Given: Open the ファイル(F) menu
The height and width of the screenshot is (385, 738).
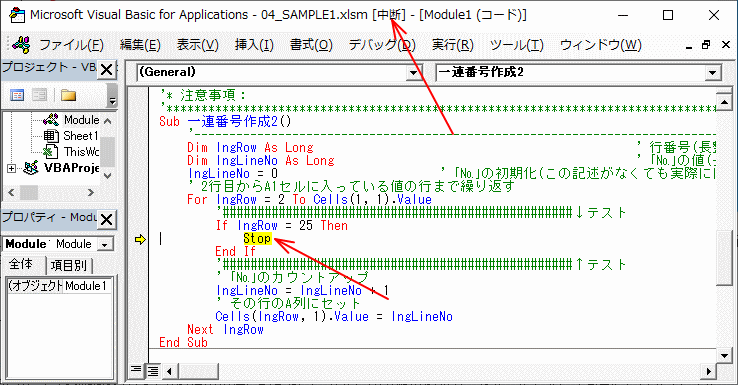Looking at the screenshot, I should (x=71, y=45).
